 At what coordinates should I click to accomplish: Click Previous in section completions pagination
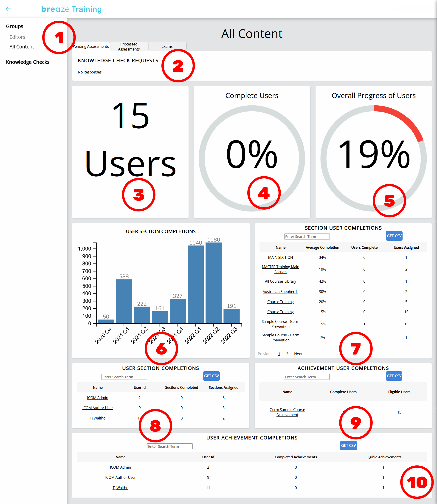[265, 354]
